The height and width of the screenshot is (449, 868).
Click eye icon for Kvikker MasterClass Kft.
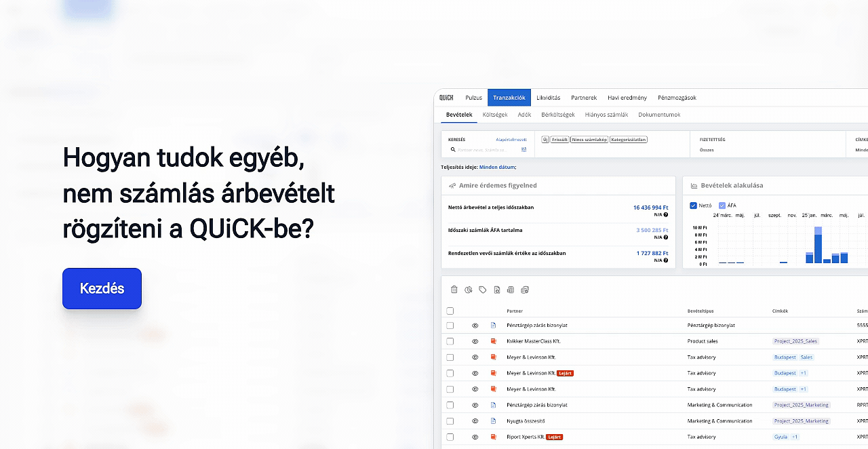pos(475,341)
